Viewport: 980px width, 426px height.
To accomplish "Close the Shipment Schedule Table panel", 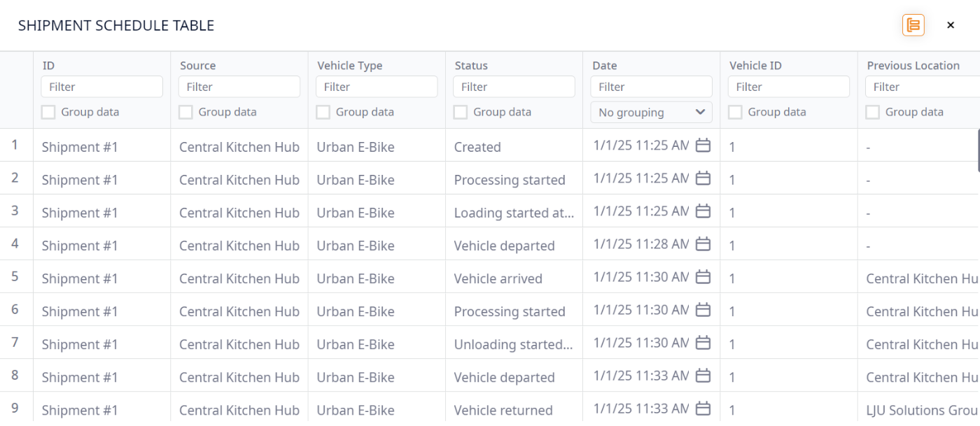I will point(950,25).
